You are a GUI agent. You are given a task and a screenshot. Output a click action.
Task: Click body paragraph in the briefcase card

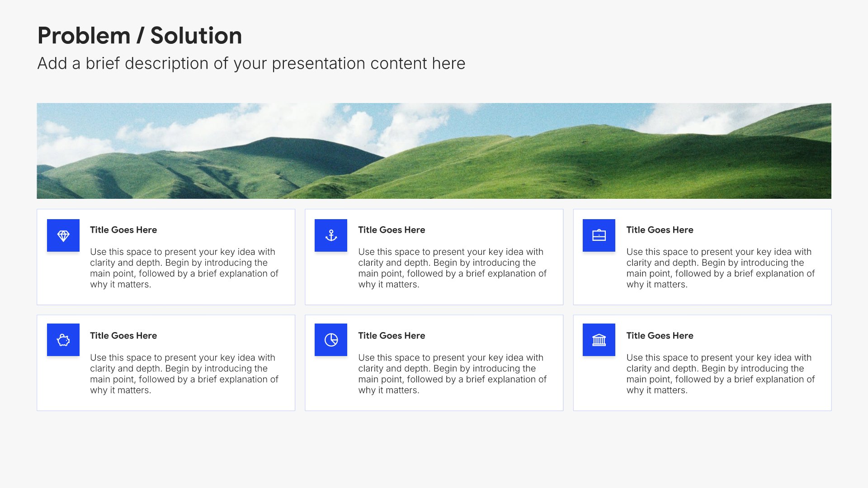pyautogui.click(x=720, y=268)
